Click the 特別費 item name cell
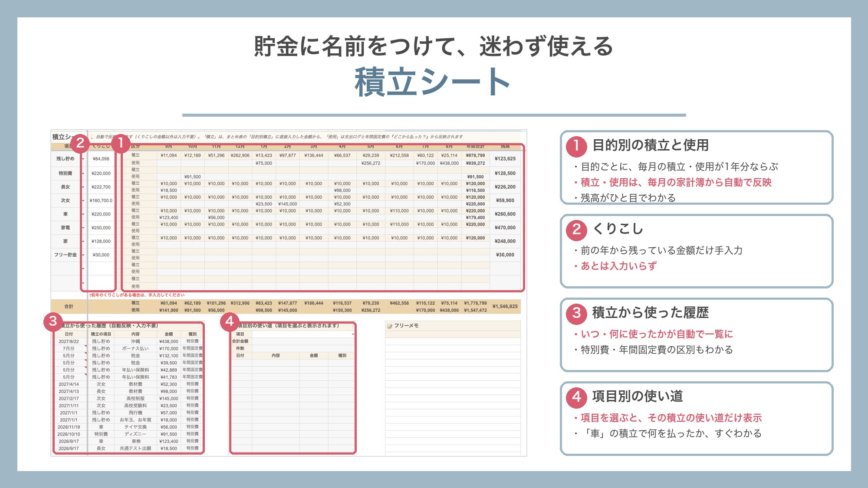Viewport: 868px width, 488px height. 66,174
